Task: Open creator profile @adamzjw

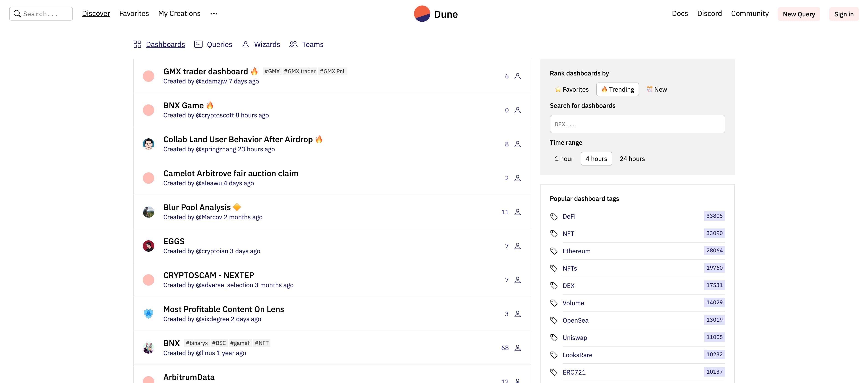Action: coord(211,81)
